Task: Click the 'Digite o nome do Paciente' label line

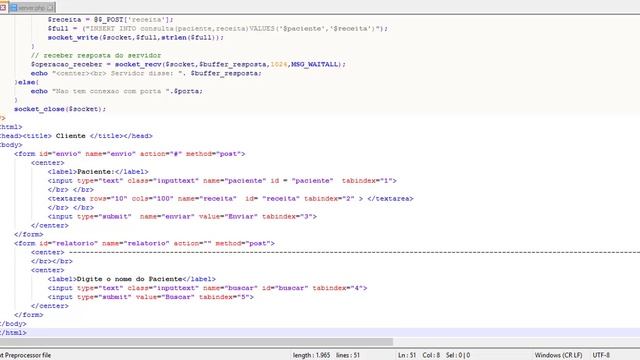Action: pyautogui.click(x=131, y=279)
